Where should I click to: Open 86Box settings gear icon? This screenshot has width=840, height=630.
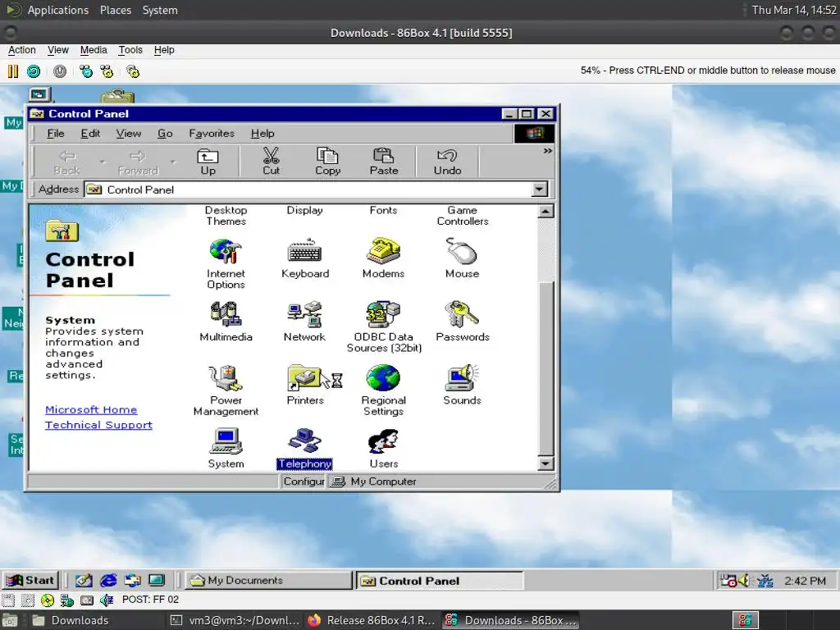click(x=133, y=71)
